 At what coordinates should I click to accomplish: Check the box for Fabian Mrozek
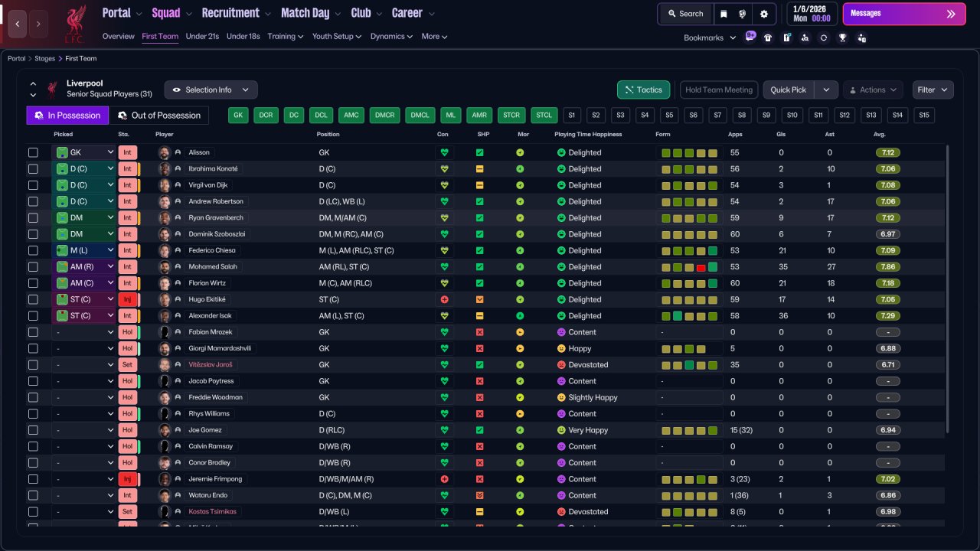(x=33, y=332)
